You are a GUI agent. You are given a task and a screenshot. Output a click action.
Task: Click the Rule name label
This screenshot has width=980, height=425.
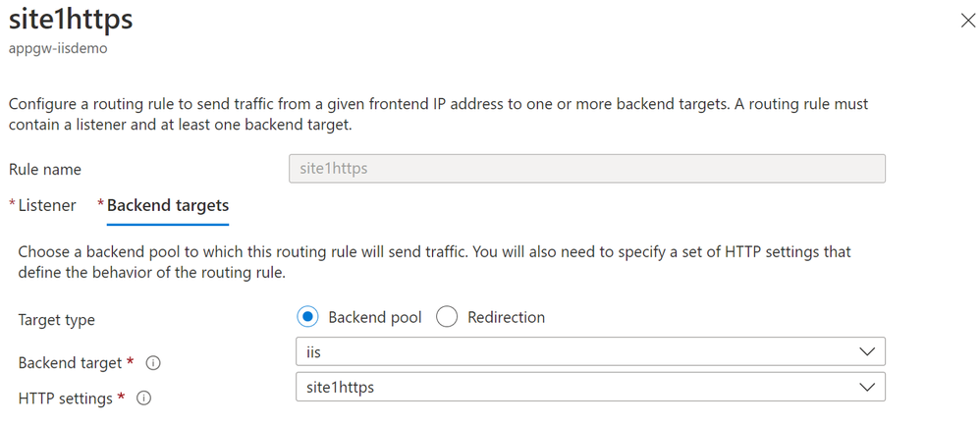[45, 170]
